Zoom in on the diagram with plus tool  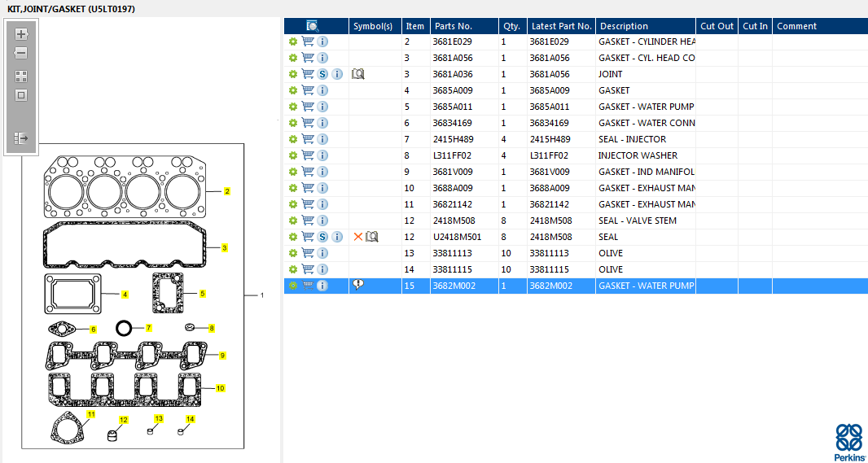[21, 34]
